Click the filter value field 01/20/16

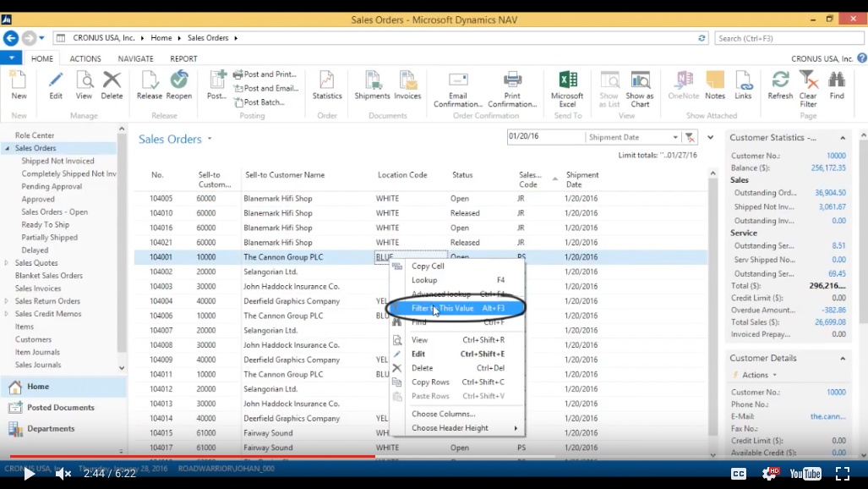[x=546, y=136]
